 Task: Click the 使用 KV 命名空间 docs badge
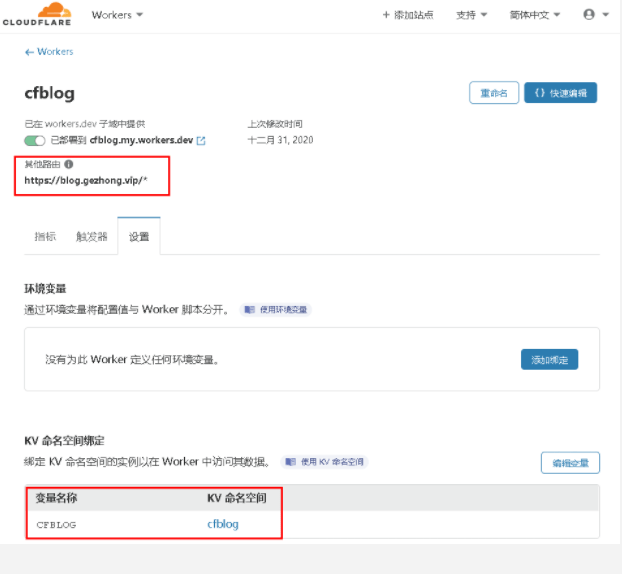point(324,462)
